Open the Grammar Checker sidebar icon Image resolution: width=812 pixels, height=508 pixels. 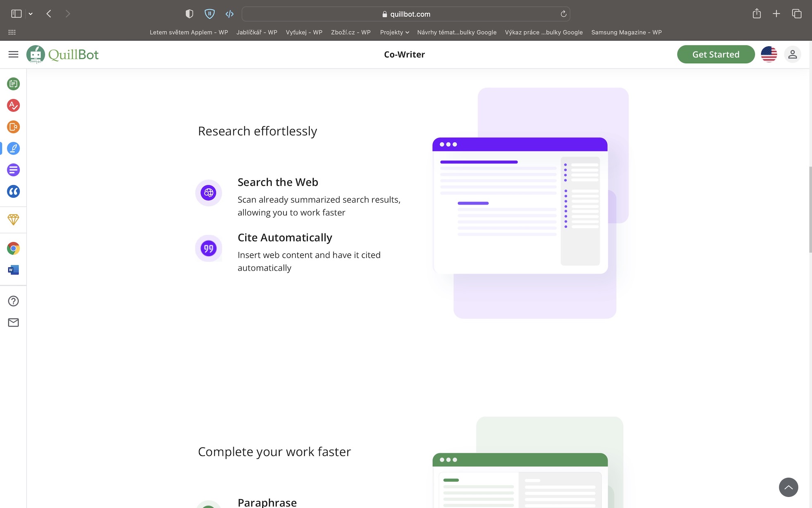click(x=13, y=105)
